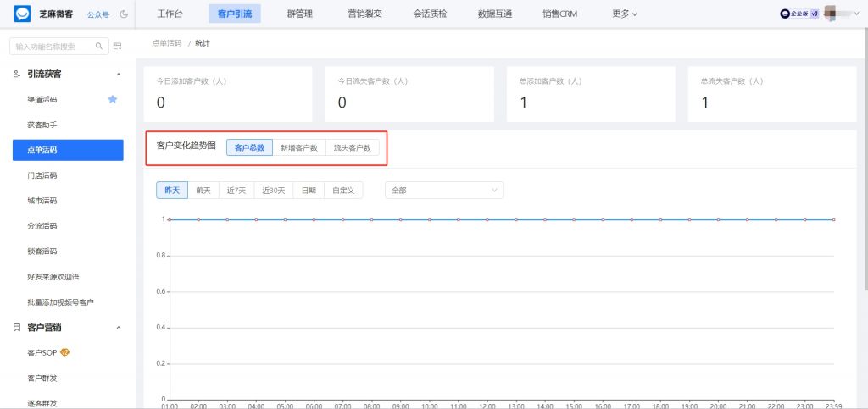Viewport: 868px width, 409px height.
Task: Open the 数据互通 tab
Action: pyautogui.click(x=495, y=14)
